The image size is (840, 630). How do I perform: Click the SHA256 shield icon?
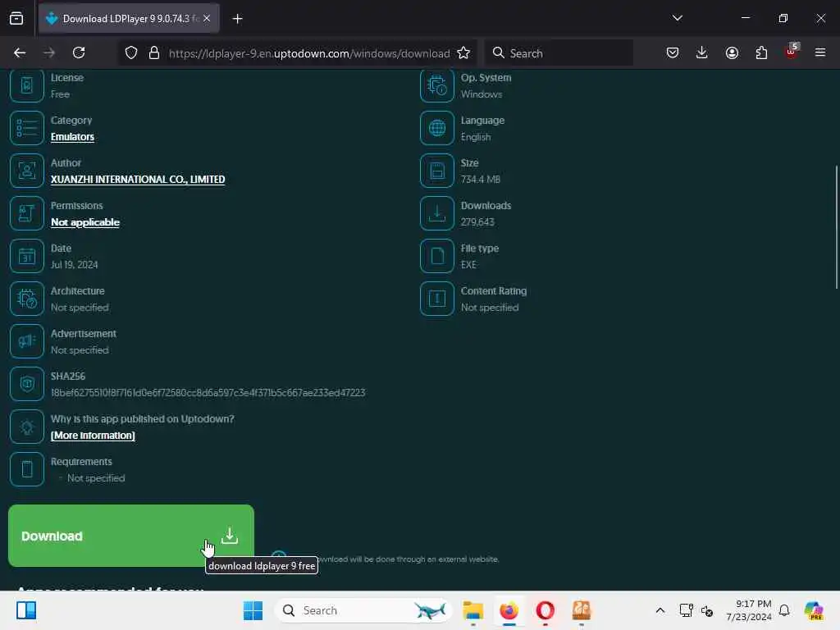pyautogui.click(x=27, y=384)
